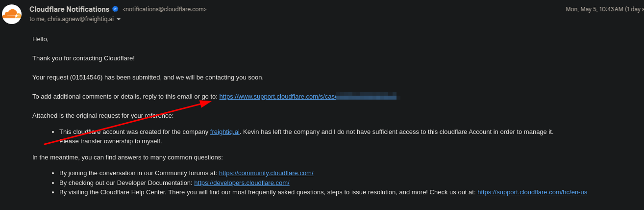
Task: Click the Cloudflare sender avatar logo
Action: (12, 14)
